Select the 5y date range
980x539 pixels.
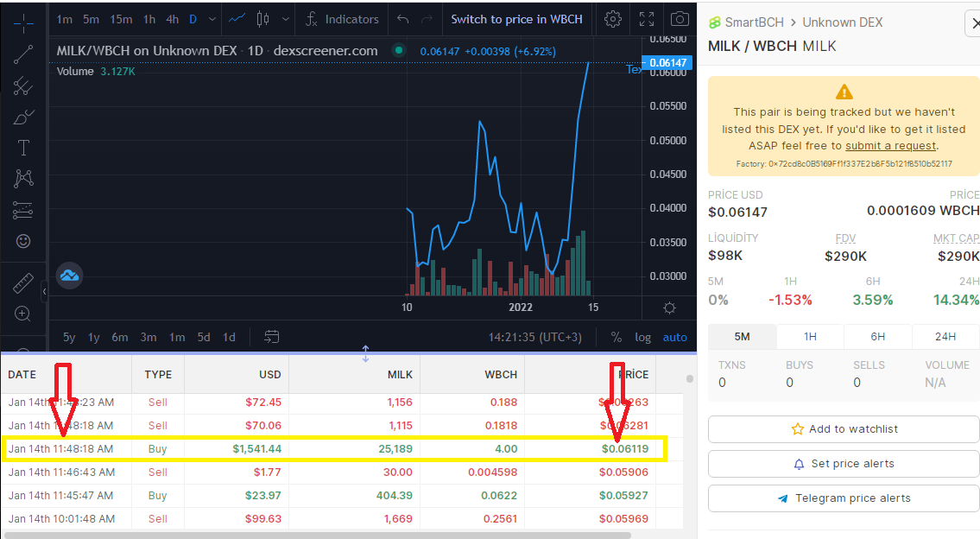pos(69,337)
